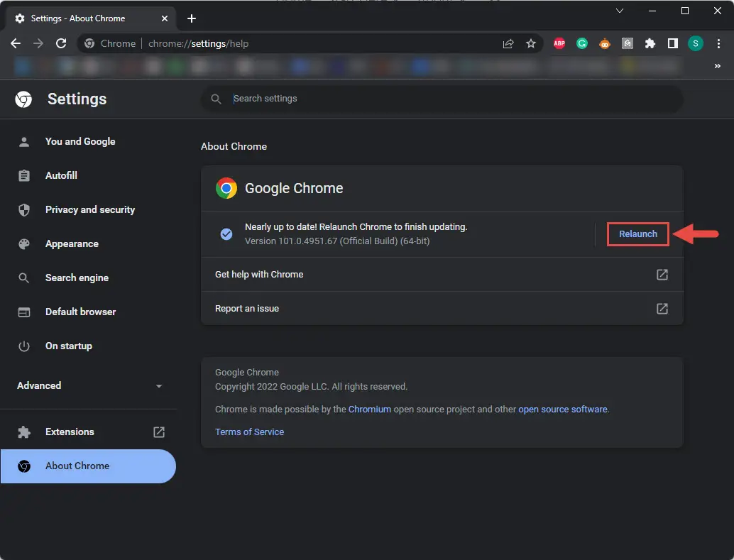Open the Chromium project link
The height and width of the screenshot is (560, 734).
click(x=369, y=410)
